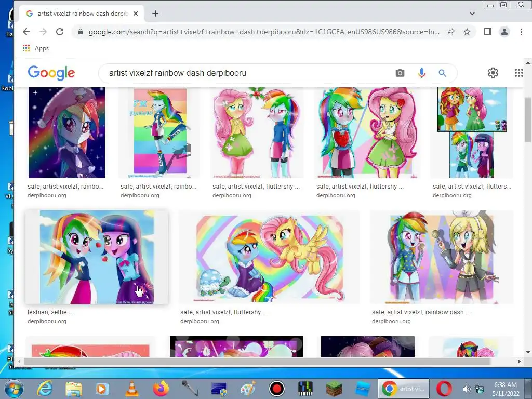The image size is (532, 399).
Task: Open Rainbow Dash in Santa hat thumbnail
Action: 66,132
